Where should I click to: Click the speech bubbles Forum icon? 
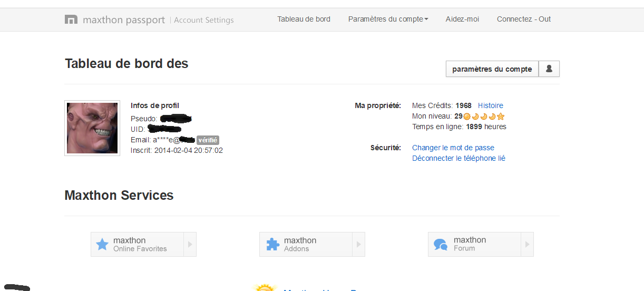(x=441, y=244)
